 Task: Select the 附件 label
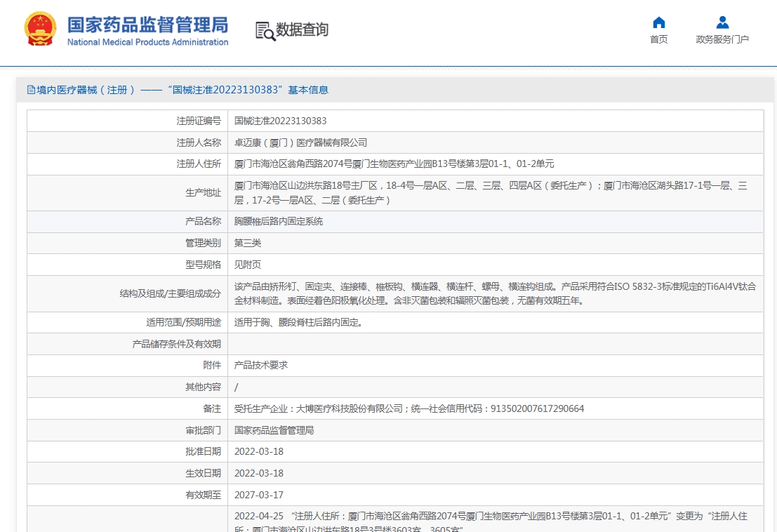coord(212,365)
